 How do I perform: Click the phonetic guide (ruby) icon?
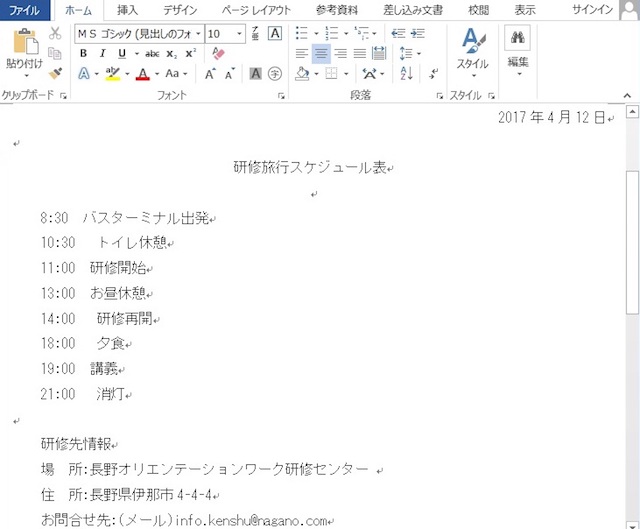tap(255, 33)
